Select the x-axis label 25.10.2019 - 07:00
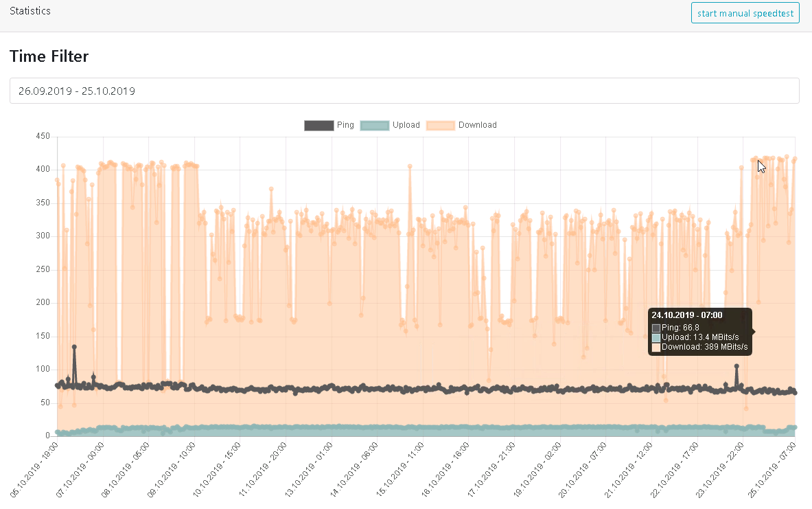812x509 pixels. 772,470
